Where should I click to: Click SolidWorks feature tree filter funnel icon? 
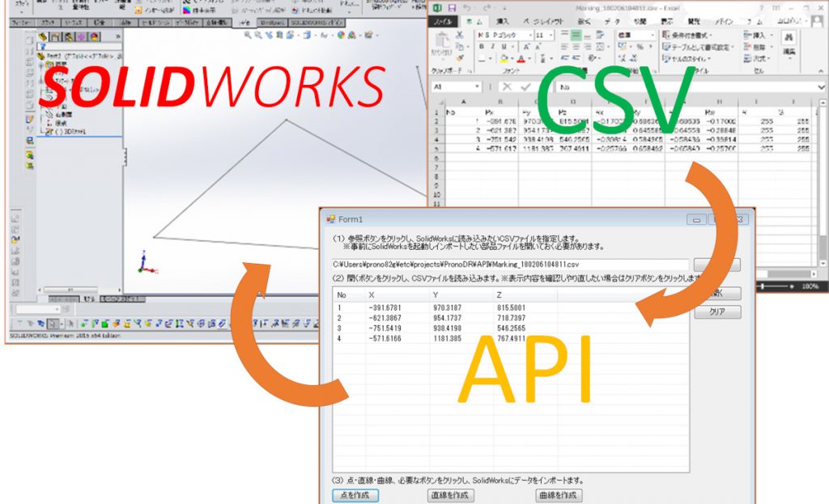click(x=42, y=46)
